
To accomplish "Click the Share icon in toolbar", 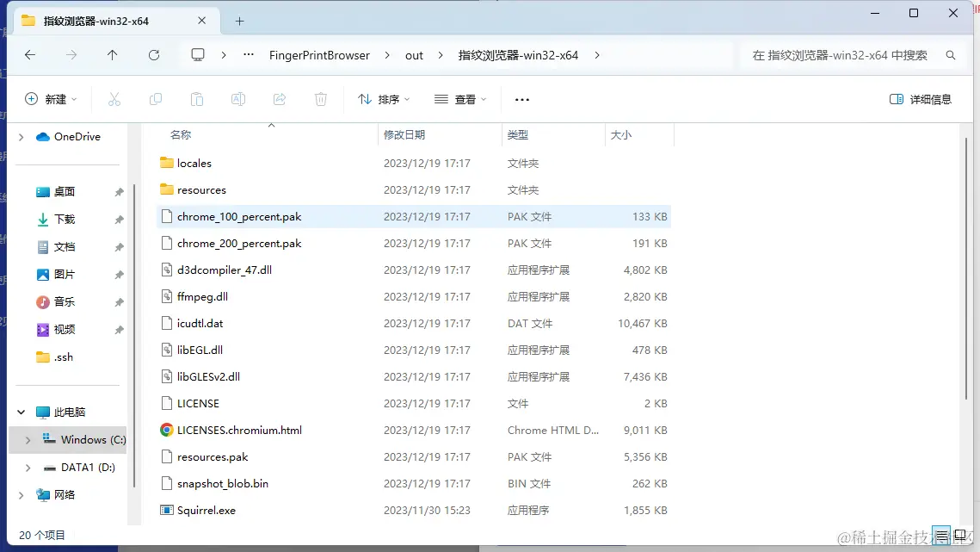I will tap(280, 99).
